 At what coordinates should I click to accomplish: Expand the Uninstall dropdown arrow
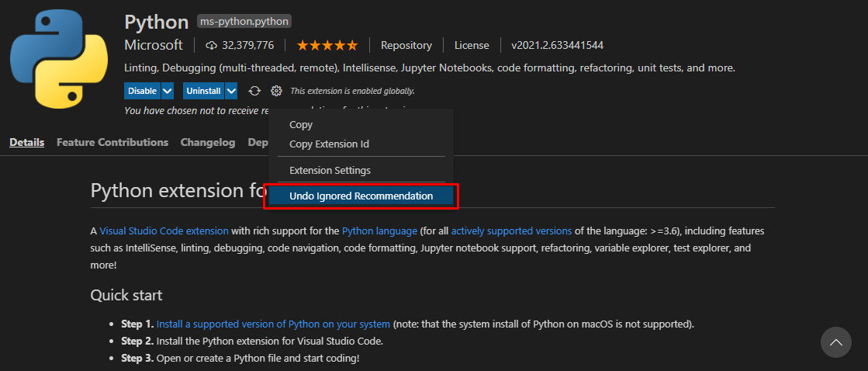pyautogui.click(x=232, y=91)
